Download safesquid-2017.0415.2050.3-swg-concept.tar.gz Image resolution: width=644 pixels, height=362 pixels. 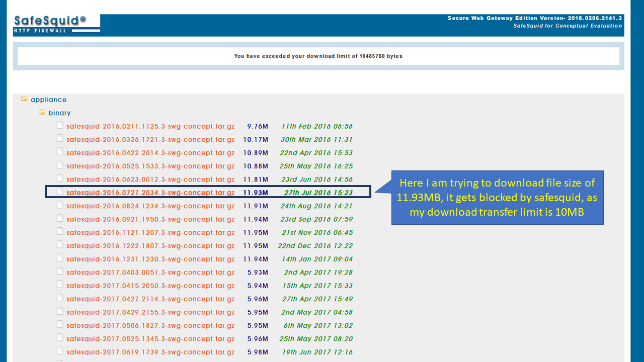pyautogui.click(x=150, y=286)
